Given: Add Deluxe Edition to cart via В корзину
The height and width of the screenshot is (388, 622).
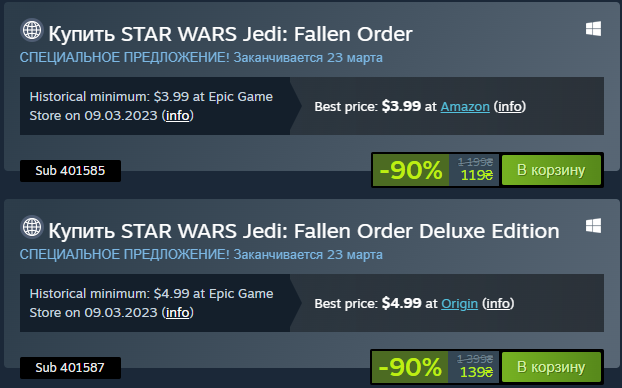Looking at the screenshot, I should [551, 367].
